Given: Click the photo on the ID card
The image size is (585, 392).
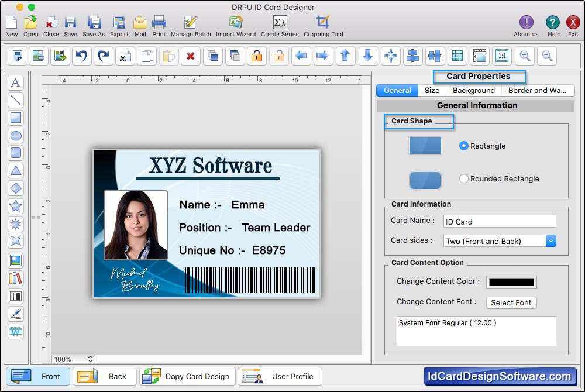Looking at the screenshot, I should (x=136, y=225).
